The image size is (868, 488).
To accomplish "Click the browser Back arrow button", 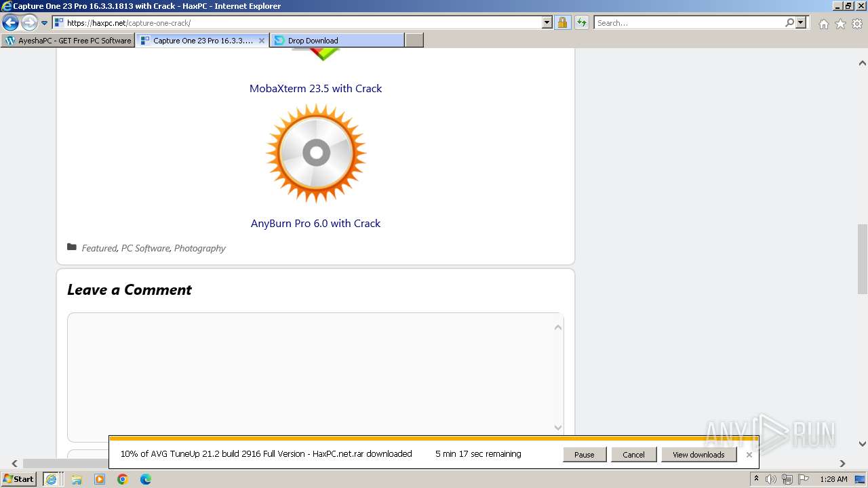I will [x=10, y=23].
